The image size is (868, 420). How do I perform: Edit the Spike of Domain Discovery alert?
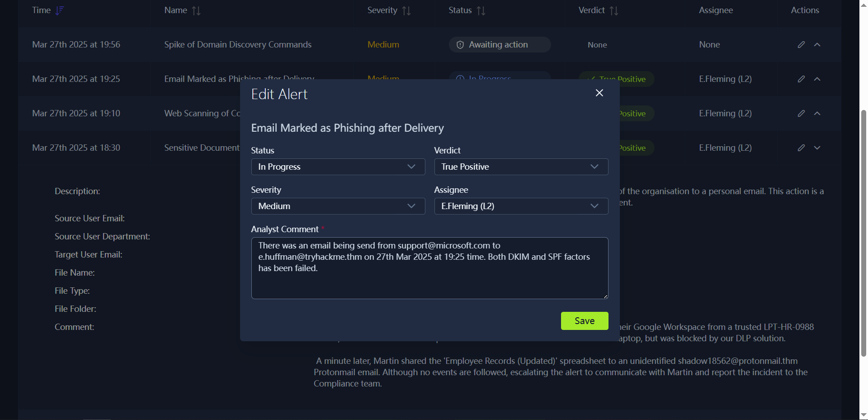[801, 44]
